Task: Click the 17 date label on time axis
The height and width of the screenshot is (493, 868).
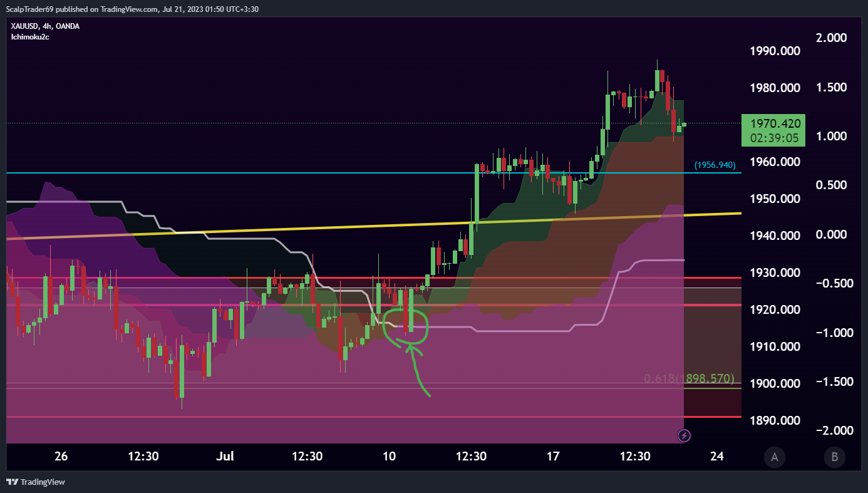Action: 553,456
